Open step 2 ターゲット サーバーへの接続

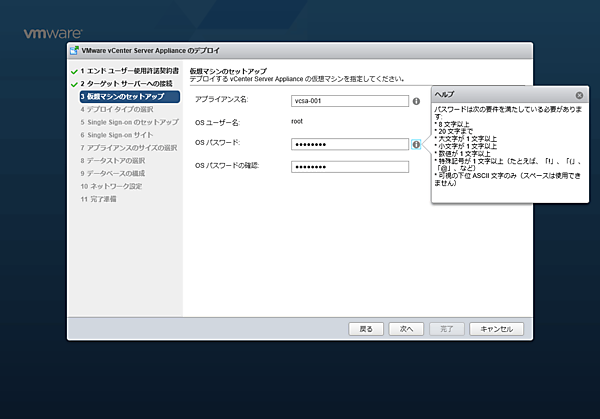[x=130, y=84]
